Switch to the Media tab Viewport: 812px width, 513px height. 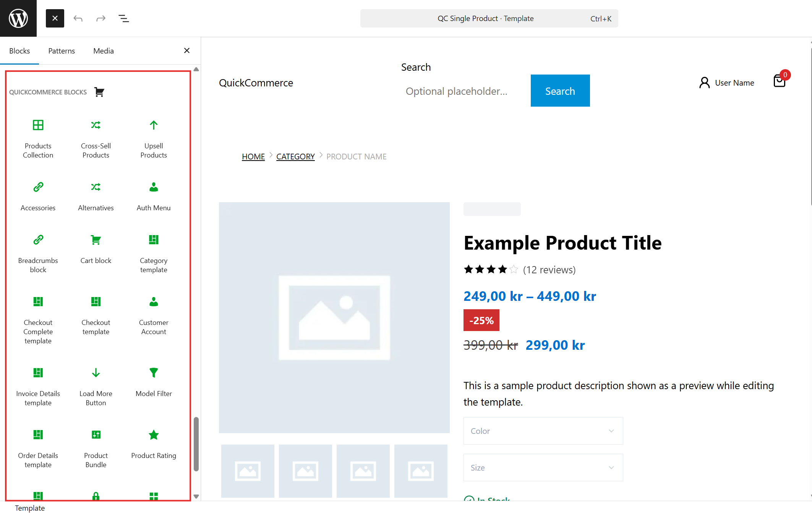coord(103,51)
